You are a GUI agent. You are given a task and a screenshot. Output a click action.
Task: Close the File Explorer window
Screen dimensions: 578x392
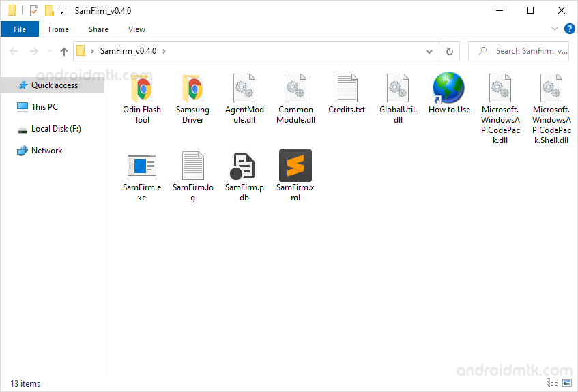pyautogui.click(x=562, y=10)
